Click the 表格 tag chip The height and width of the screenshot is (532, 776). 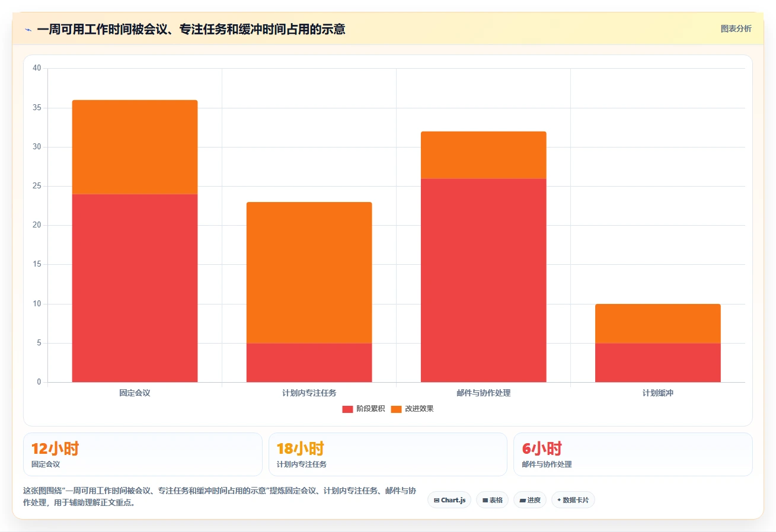coord(492,500)
